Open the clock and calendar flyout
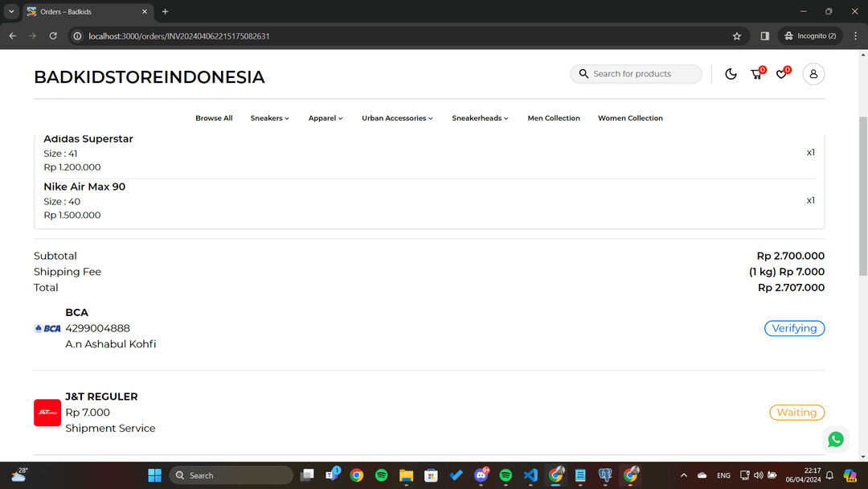 [x=803, y=475]
